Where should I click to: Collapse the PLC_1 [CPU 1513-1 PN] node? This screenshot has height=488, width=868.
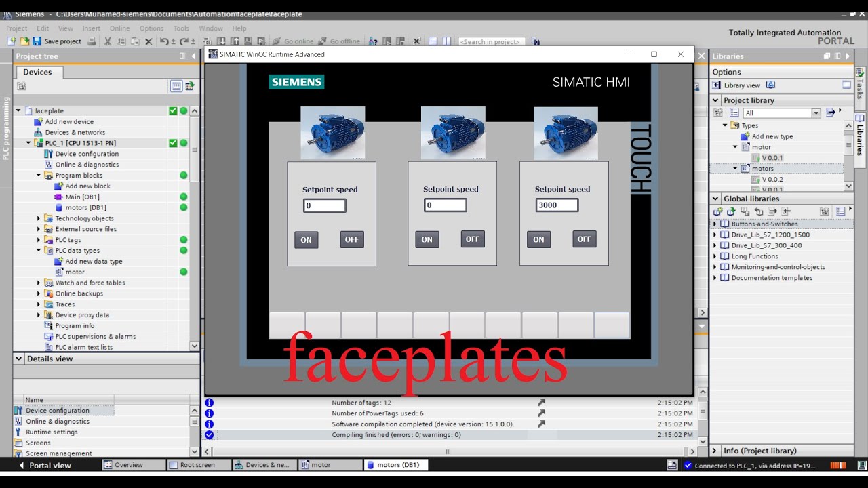28,143
